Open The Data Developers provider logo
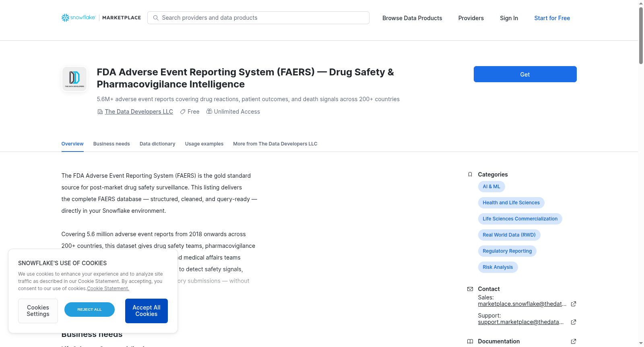Viewport: 644px width, 347px height. coord(74,79)
